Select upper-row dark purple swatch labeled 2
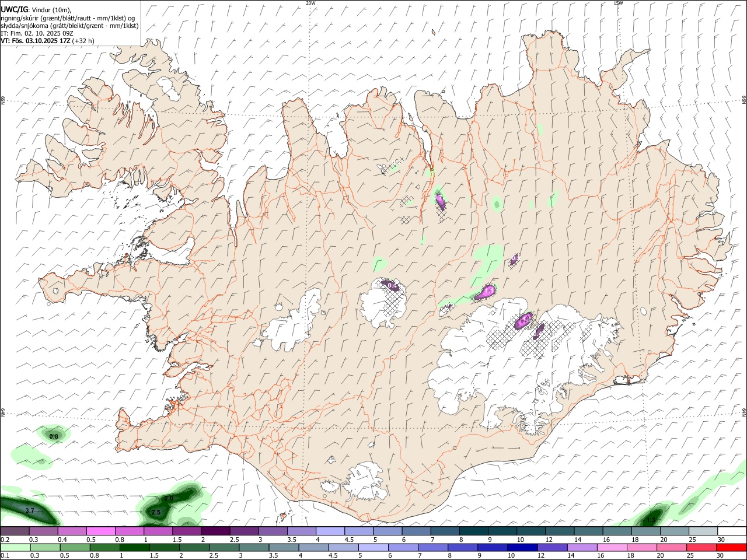This screenshot has height=560, width=747. 215,531
